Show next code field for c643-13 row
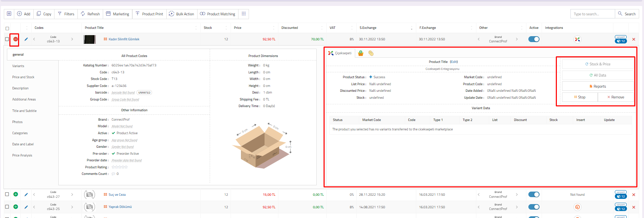The image size is (644, 218). tap(72, 39)
